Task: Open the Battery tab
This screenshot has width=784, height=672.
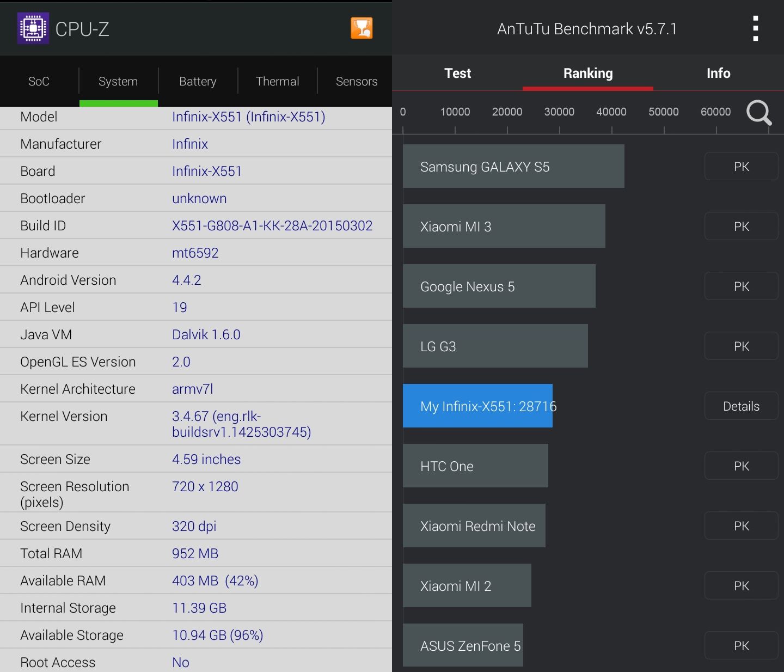Action: [198, 81]
